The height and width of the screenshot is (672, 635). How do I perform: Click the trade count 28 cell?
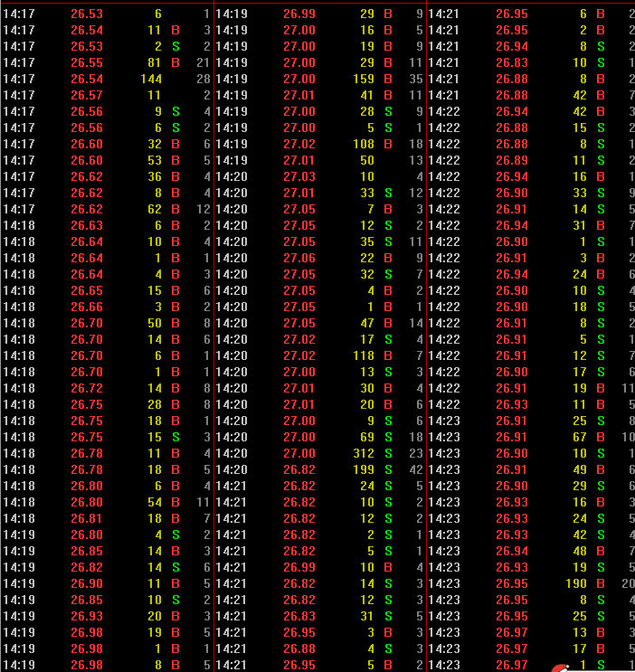coord(203,79)
